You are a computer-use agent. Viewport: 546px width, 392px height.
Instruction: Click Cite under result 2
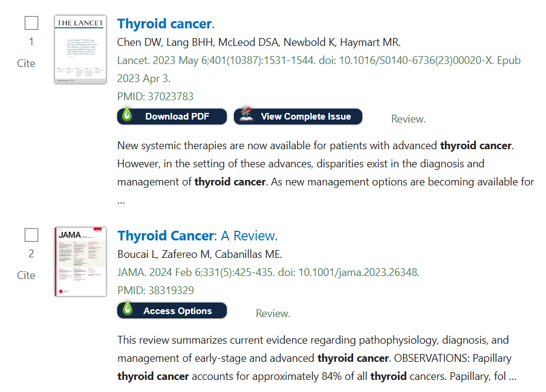coord(26,275)
